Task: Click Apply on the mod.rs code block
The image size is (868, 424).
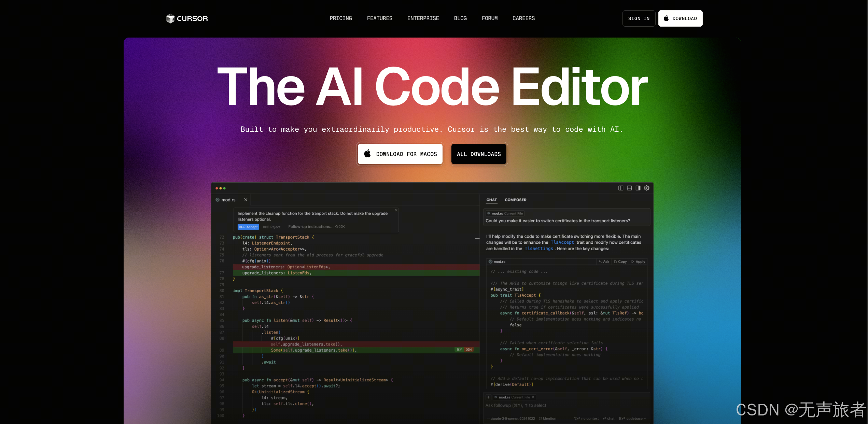Action: click(x=638, y=262)
